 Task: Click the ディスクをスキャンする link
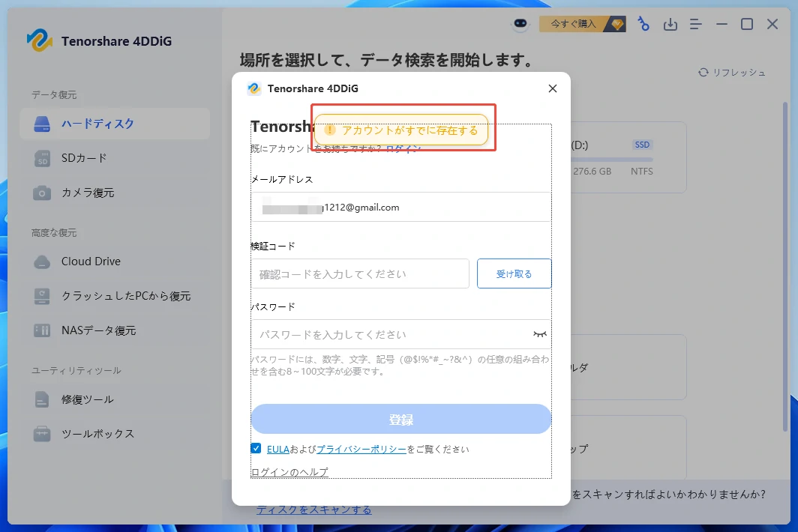[x=314, y=510]
